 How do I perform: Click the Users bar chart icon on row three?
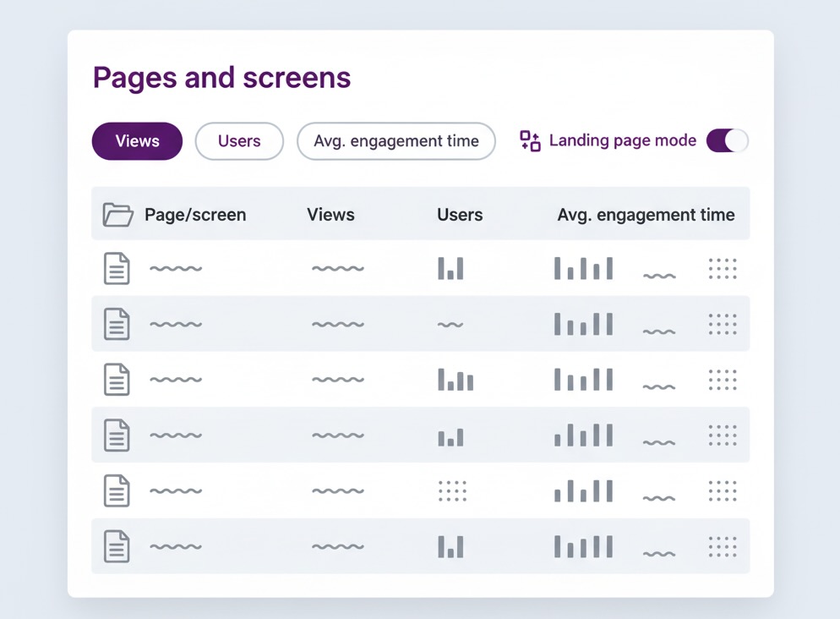(455, 380)
